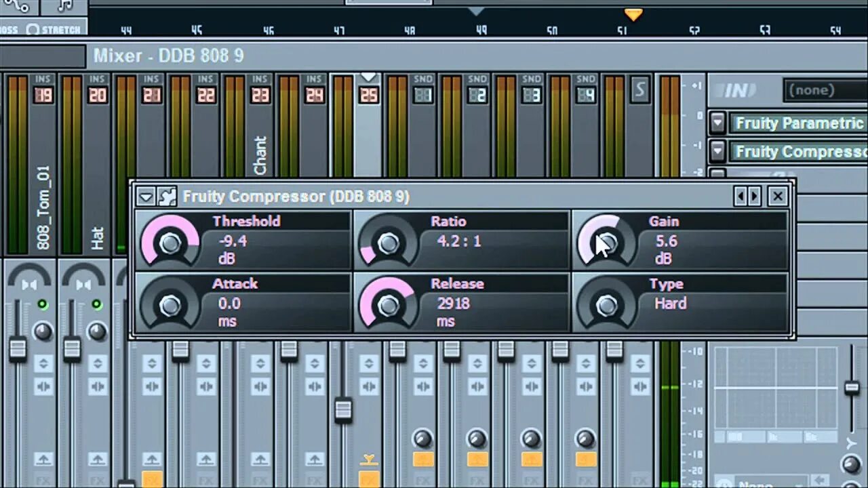Viewport: 868px width, 488px height.
Task: Select mixer insert track 21
Action: 152,96
